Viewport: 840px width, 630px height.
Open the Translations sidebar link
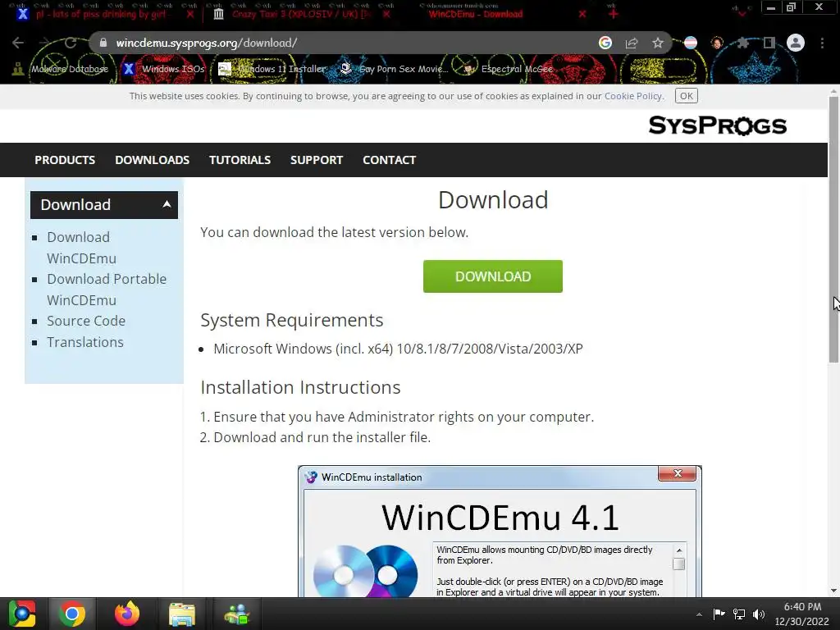pos(85,342)
